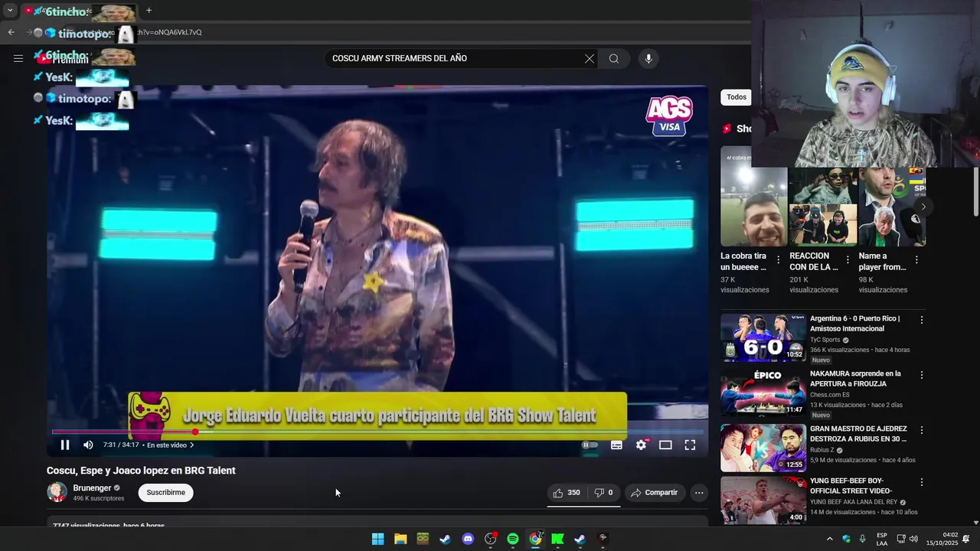Pause the YouTube video
This screenshot has height=551, width=980.
click(65, 445)
